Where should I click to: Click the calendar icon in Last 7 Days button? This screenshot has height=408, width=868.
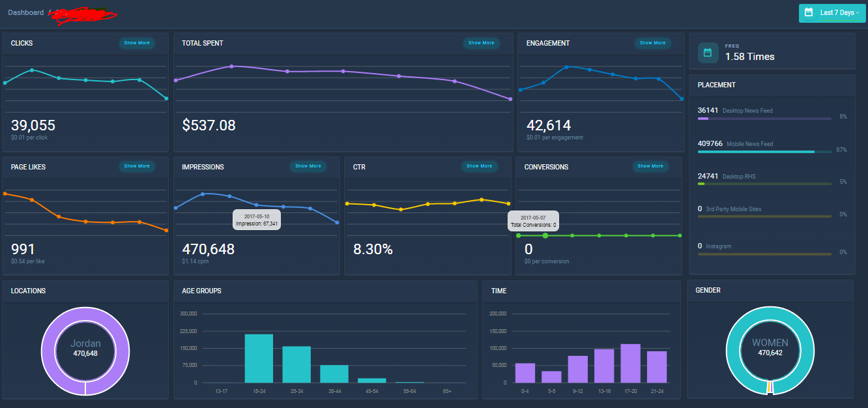point(809,12)
